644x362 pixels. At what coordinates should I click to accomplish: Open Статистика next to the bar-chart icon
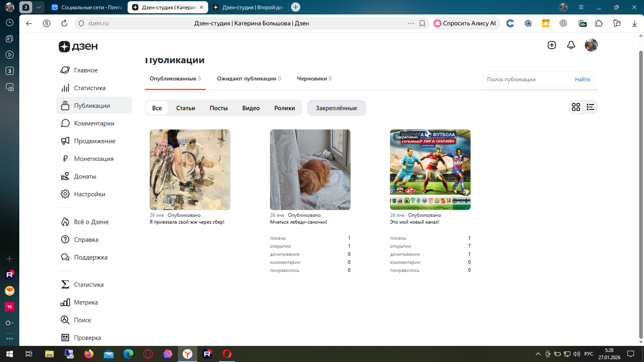(x=90, y=88)
